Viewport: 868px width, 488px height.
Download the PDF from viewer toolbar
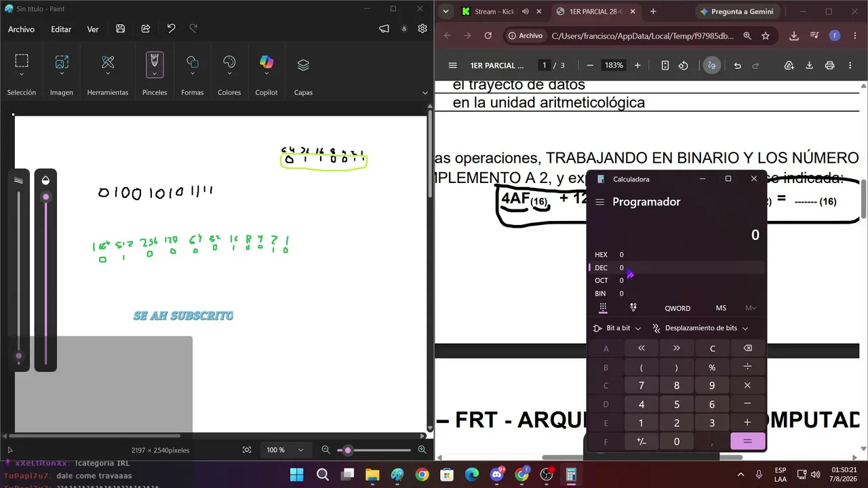click(809, 66)
